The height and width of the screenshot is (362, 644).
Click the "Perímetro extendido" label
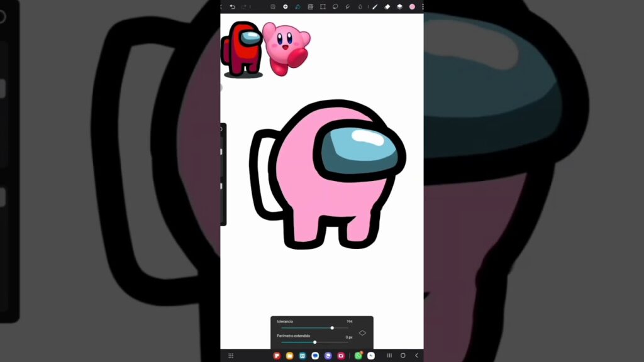click(x=293, y=336)
